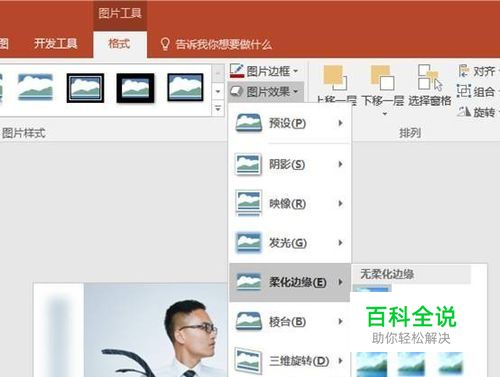Apply the simple black frame picture style
The width and height of the screenshot is (500, 377).
tap(185, 87)
